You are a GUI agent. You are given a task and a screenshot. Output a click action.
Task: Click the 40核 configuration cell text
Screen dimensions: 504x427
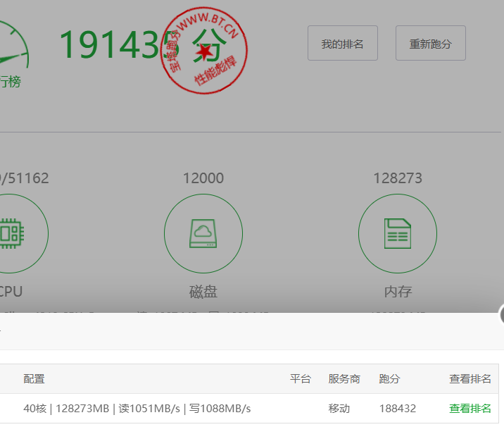pos(137,409)
